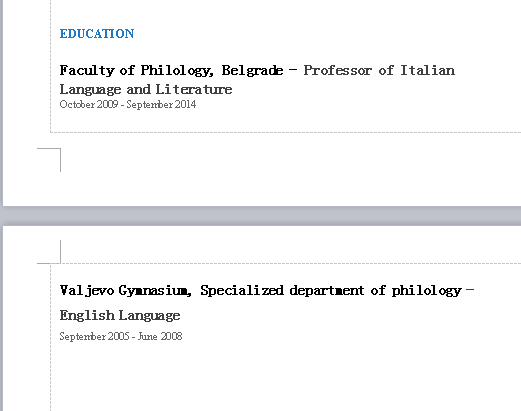This screenshot has width=521, height=411.
Task: Click the word Italian in the first entry
Action: 427,70
